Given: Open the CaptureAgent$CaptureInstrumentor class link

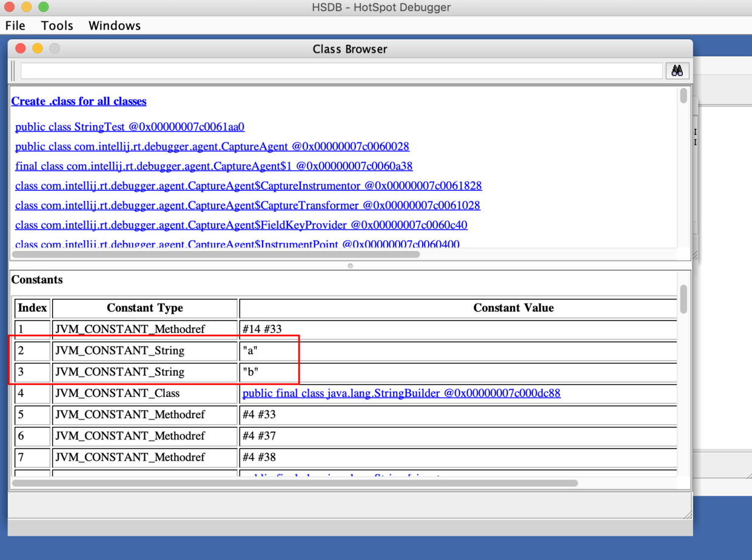Looking at the screenshot, I should point(248,185).
